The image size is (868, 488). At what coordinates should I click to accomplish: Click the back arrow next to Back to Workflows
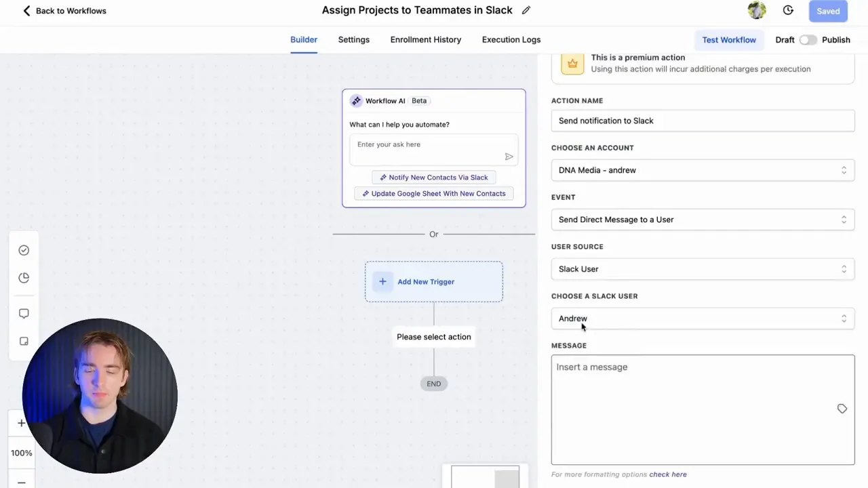(x=26, y=11)
